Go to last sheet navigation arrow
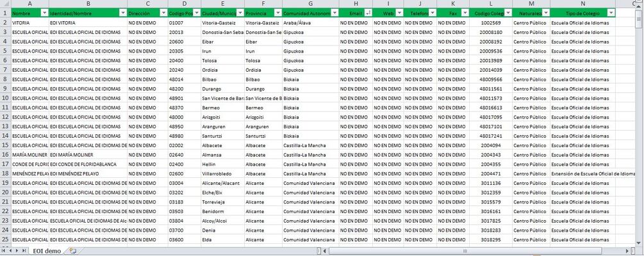The width and height of the screenshot is (644, 256). pos(24,251)
